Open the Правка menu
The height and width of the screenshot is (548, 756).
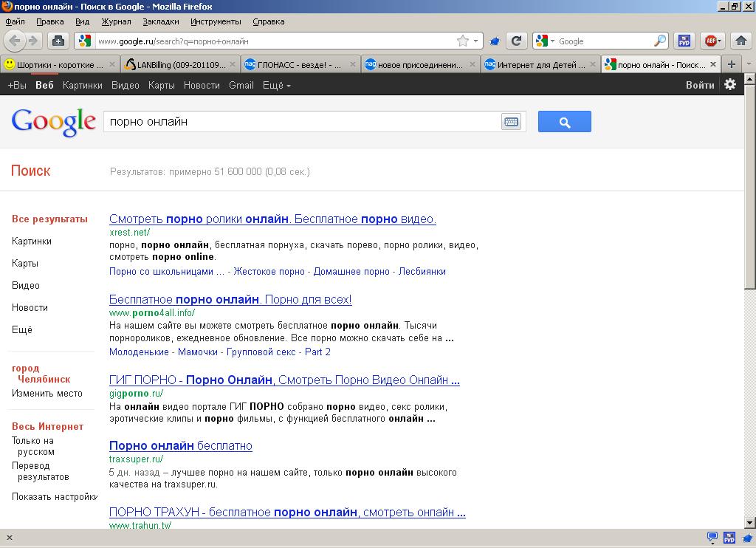coord(50,21)
